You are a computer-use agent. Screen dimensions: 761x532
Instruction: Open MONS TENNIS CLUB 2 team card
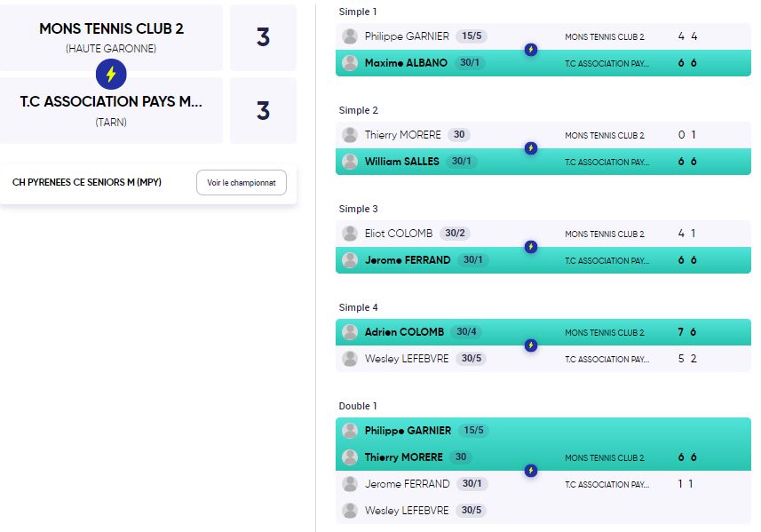[x=111, y=37]
